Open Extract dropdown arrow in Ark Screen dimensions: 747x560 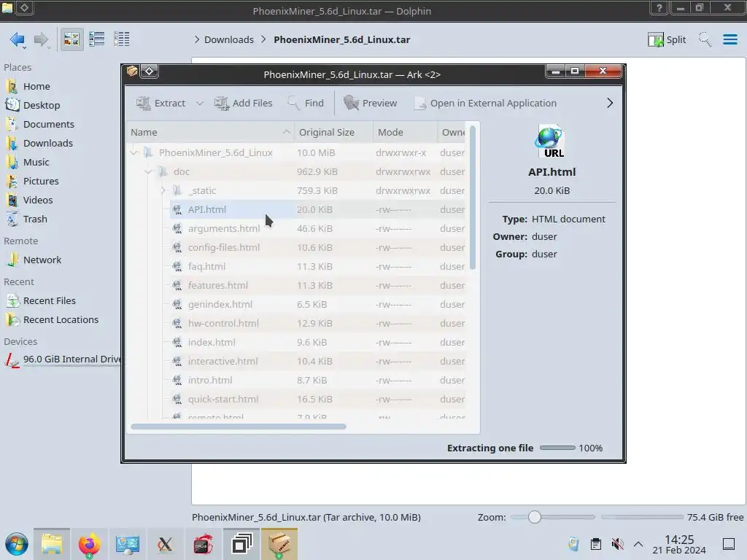pos(200,103)
